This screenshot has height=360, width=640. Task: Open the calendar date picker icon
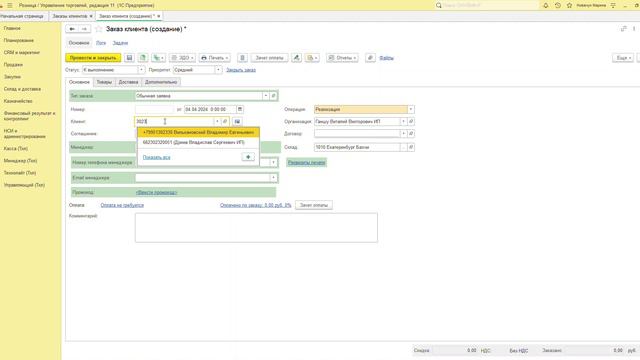[240, 109]
